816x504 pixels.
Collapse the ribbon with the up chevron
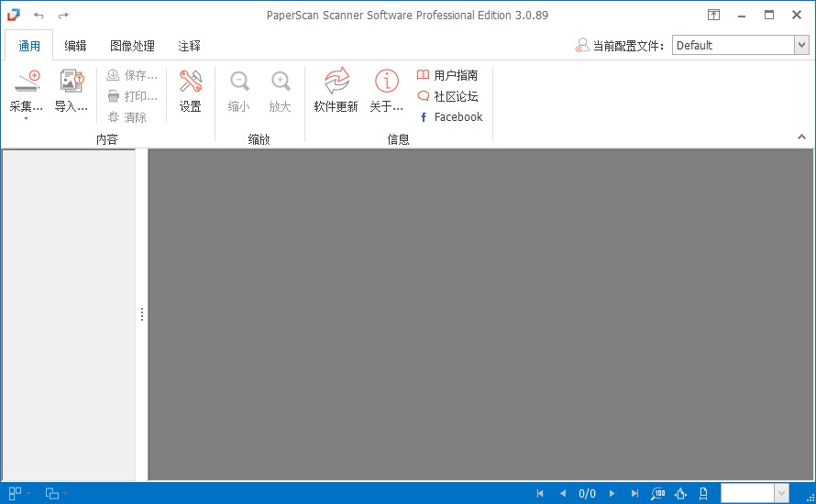click(x=801, y=137)
